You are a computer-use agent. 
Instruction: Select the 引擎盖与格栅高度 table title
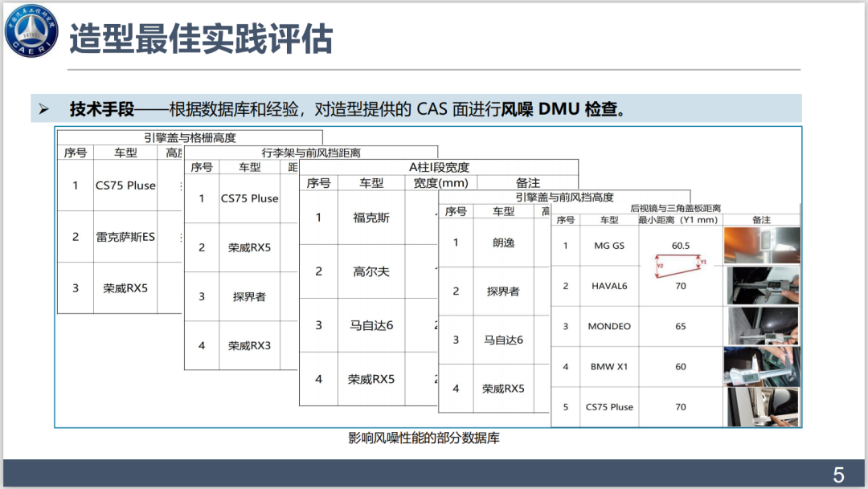(x=190, y=137)
